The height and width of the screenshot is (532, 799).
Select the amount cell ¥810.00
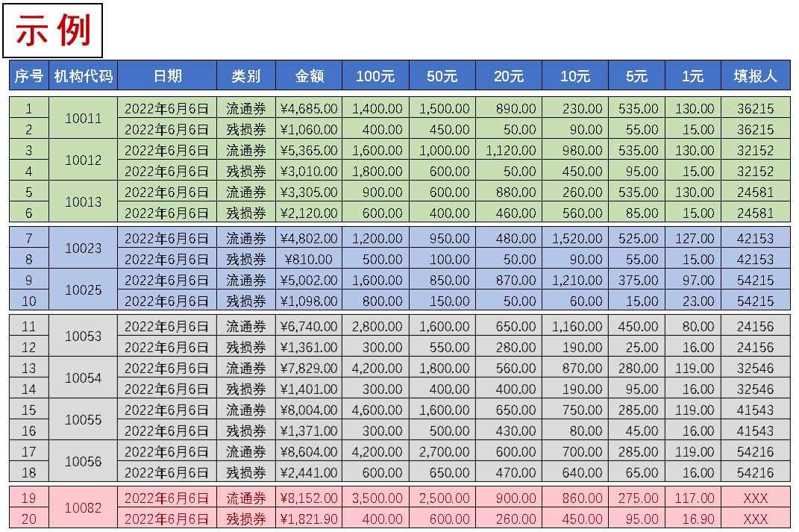(x=310, y=260)
